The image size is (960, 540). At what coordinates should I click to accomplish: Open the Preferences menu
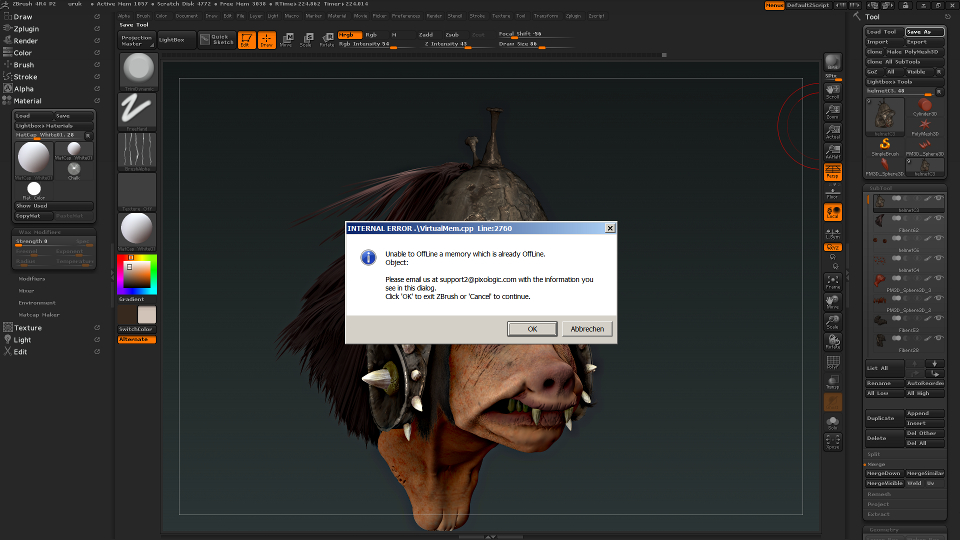(406, 16)
